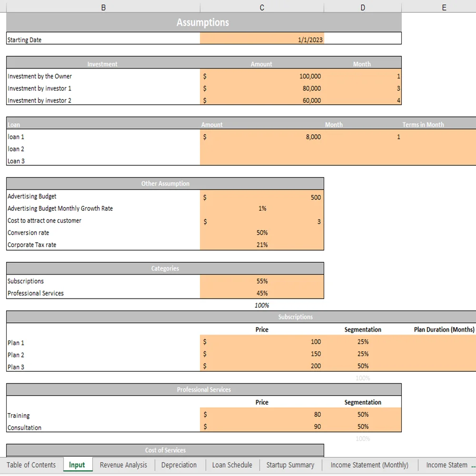The width and height of the screenshot is (476, 476).
Task: Select Investment by the Owner amount cell
Action: coord(262,76)
